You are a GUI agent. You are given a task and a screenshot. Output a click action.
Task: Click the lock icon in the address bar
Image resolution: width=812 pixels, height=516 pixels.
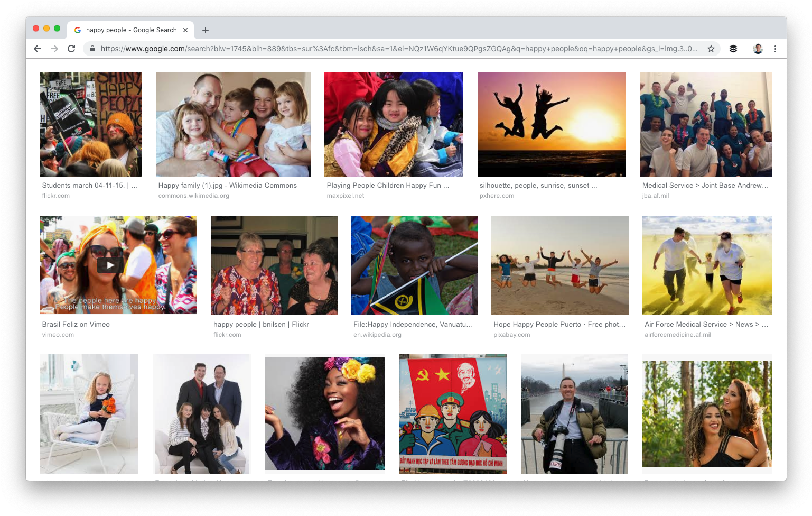click(92, 49)
